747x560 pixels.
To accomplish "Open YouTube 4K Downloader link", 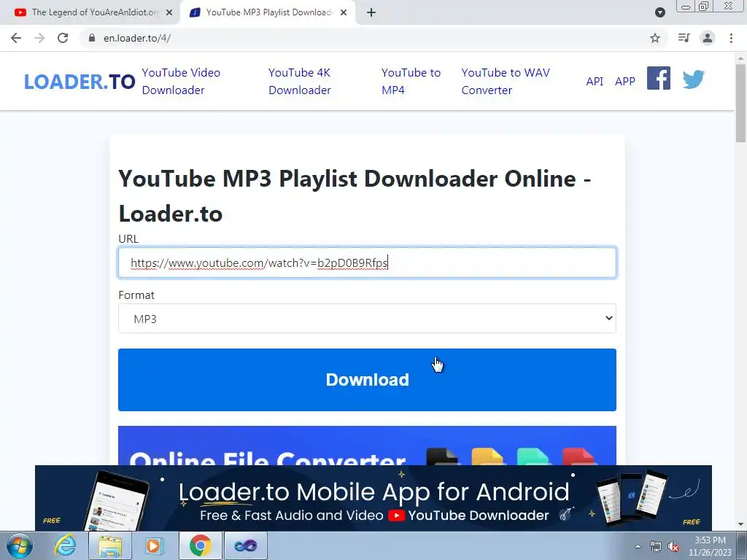I will tap(300, 82).
